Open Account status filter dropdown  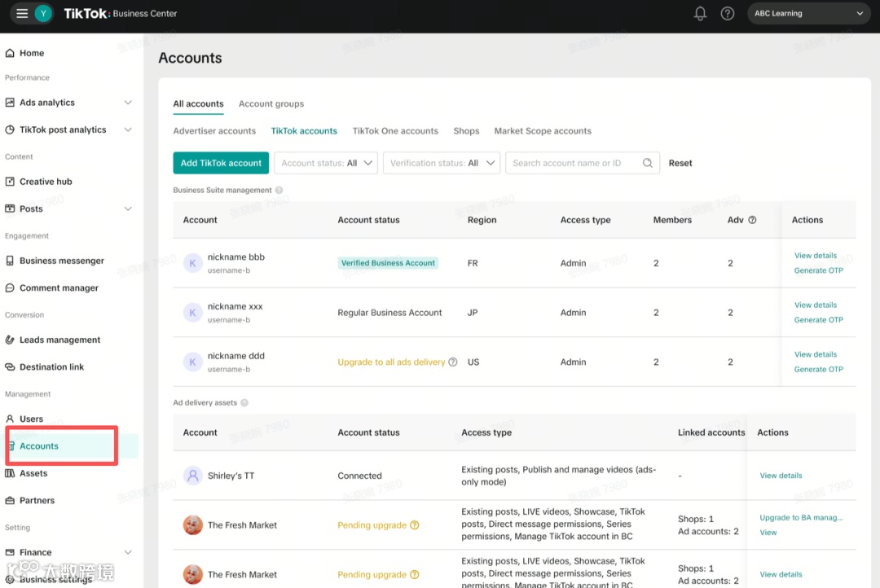[325, 163]
